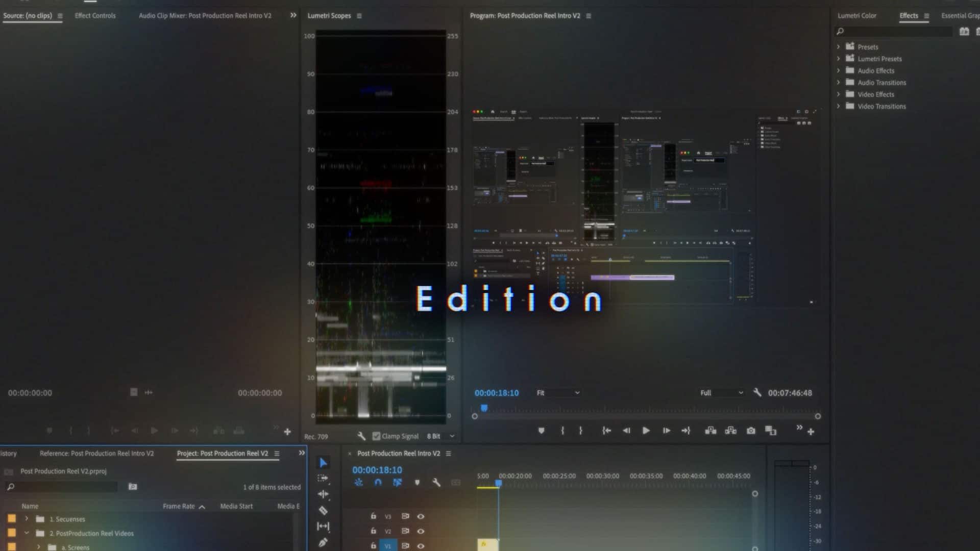Open the Full playback resolution dropdown
Image resolution: width=980 pixels, height=551 pixels.
(x=721, y=393)
